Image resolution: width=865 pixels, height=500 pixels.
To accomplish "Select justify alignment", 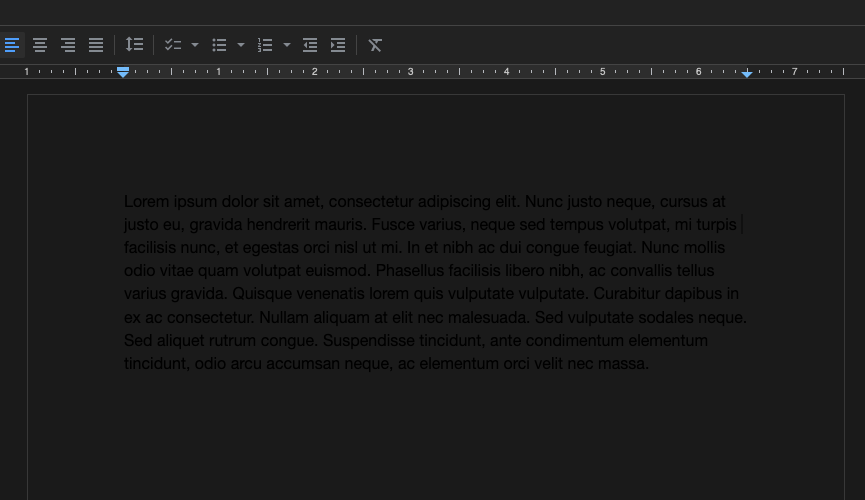I will [96, 45].
